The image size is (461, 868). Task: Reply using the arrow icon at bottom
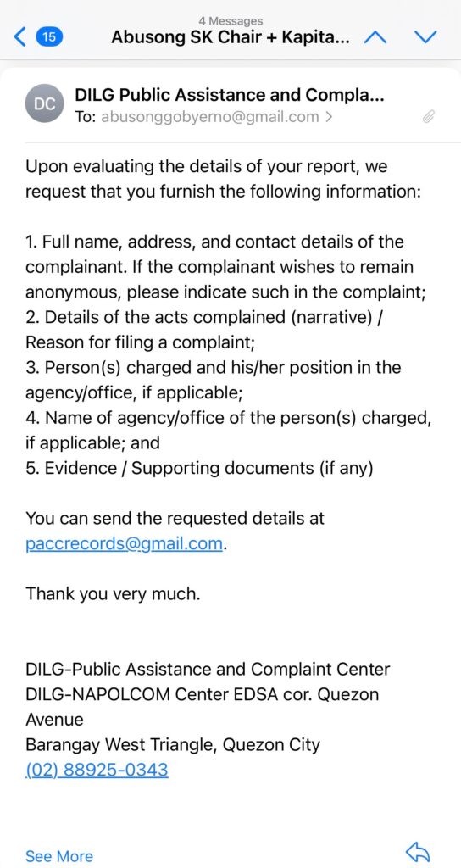pos(418,852)
